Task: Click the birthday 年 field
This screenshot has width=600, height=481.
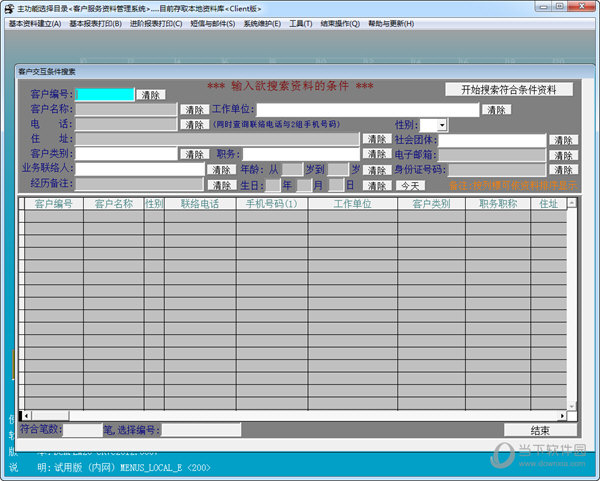Action: (273, 186)
